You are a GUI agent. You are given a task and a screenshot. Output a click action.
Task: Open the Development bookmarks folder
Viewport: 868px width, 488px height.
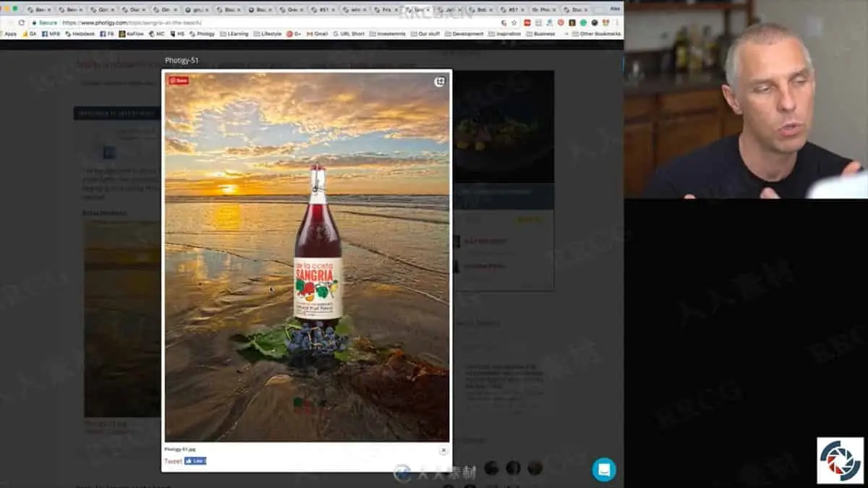pos(464,34)
